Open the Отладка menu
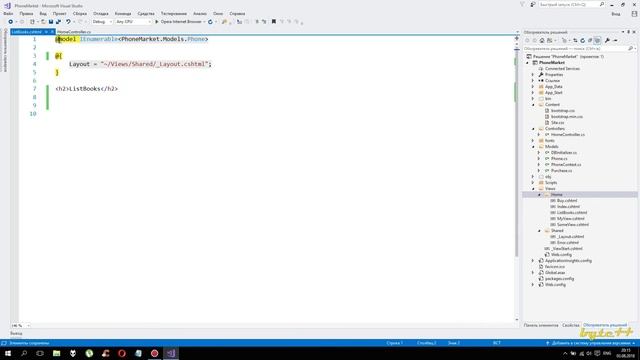This screenshot has width=640, height=360. 101,13
